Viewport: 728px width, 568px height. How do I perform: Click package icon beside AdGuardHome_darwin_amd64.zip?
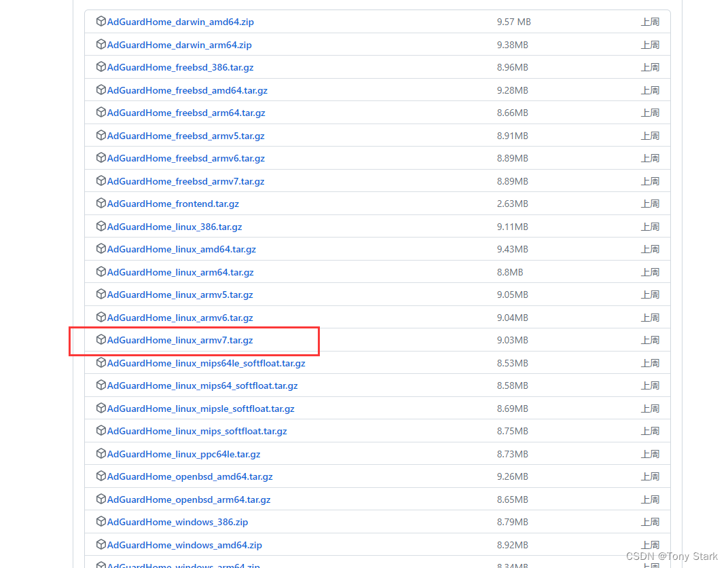coord(101,21)
